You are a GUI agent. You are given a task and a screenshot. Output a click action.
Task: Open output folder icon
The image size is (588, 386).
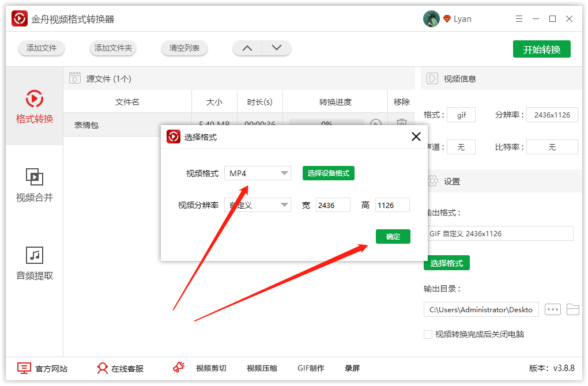coord(573,309)
